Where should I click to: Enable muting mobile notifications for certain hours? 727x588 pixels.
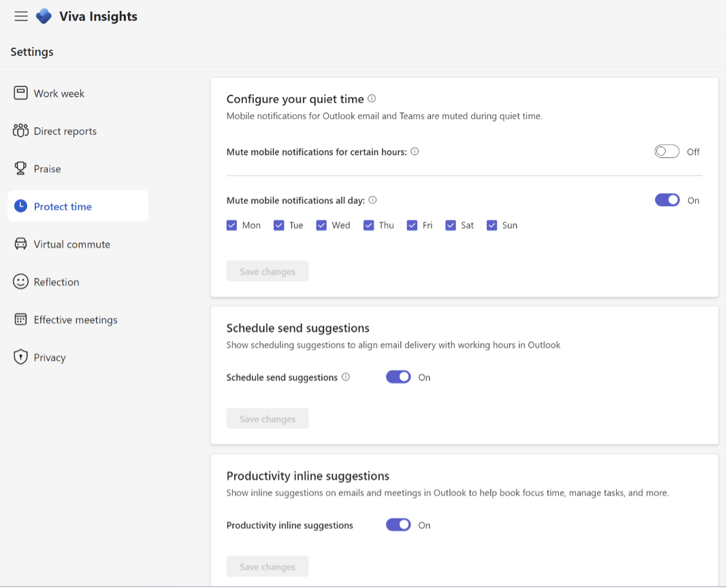point(666,151)
